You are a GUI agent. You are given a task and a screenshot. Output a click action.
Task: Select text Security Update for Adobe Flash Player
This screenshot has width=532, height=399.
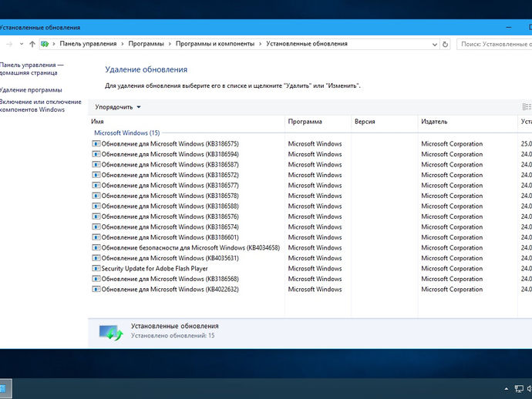click(x=154, y=269)
